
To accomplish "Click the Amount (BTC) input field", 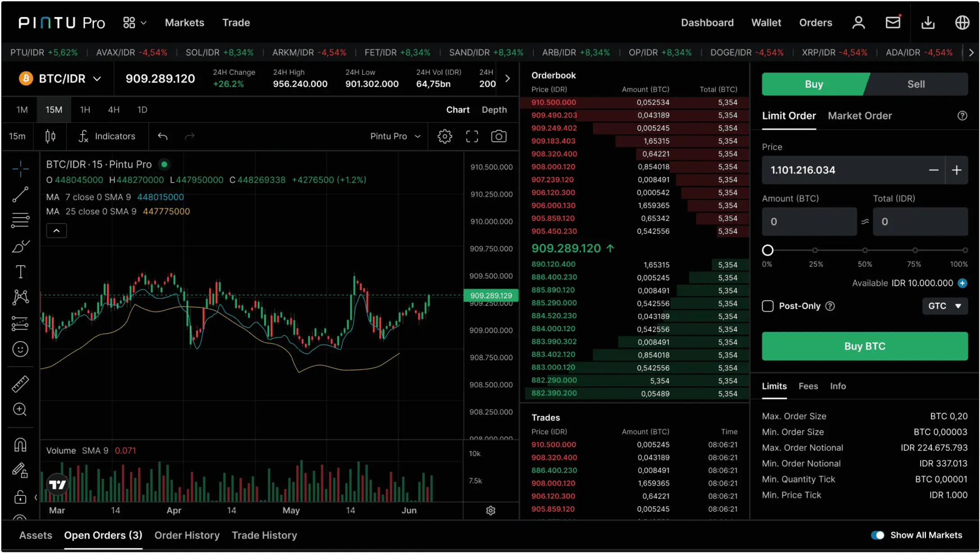I will click(809, 222).
